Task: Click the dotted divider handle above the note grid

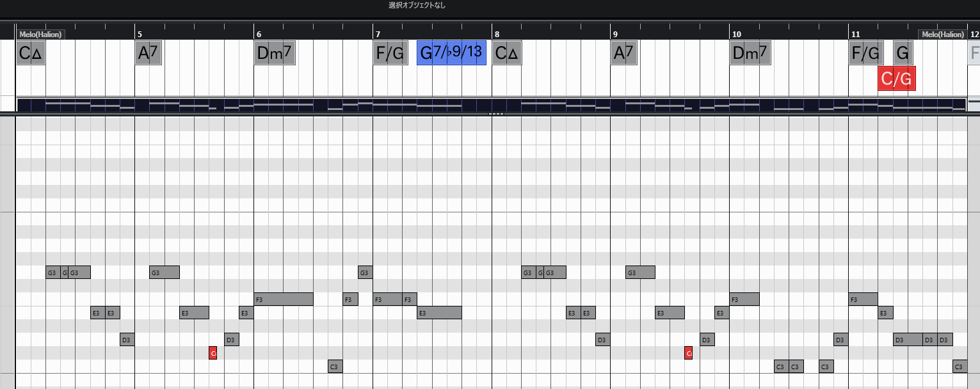Action: click(496, 114)
